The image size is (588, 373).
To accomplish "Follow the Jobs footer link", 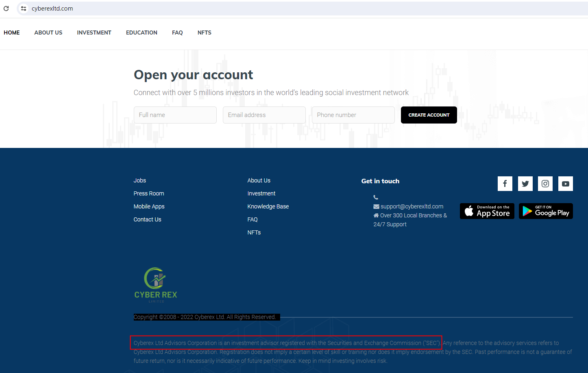I will pyautogui.click(x=140, y=180).
